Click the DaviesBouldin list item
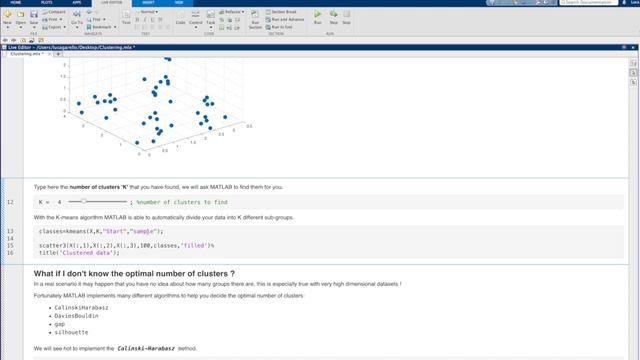This screenshot has height=360, width=640. click(76, 316)
